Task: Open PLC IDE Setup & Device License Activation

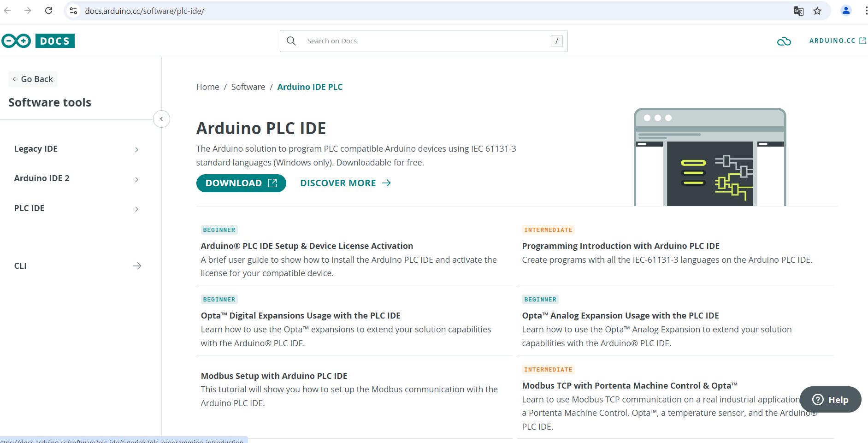Action: [x=307, y=246]
